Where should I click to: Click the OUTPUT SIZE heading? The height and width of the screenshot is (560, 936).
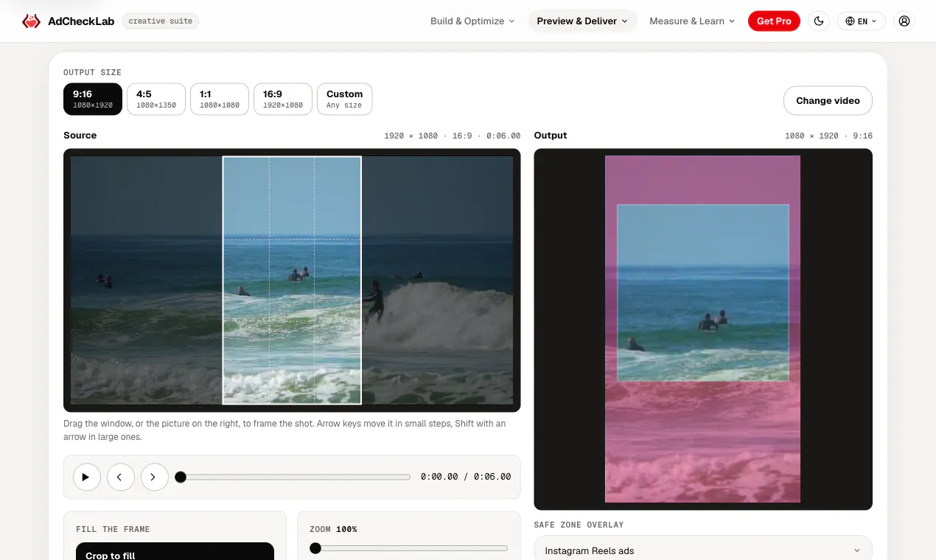pyautogui.click(x=92, y=72)
